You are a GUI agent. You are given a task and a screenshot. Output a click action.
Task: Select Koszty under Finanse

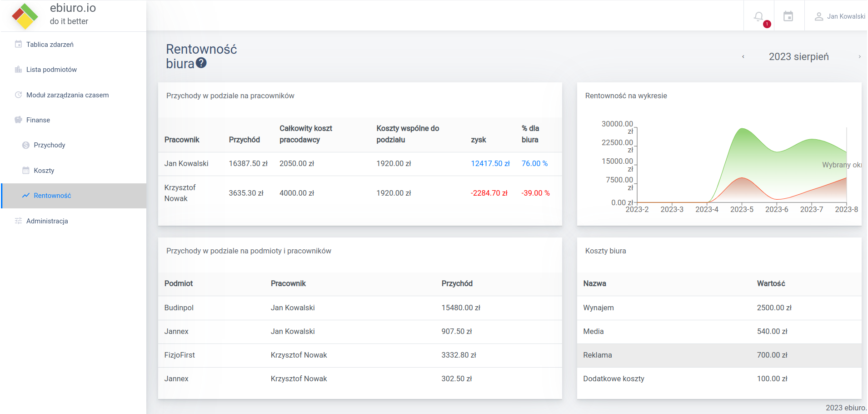(44, 171)
